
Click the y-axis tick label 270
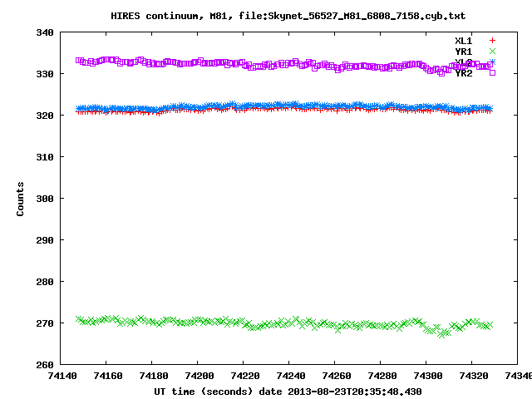click(x=45, y=323)
